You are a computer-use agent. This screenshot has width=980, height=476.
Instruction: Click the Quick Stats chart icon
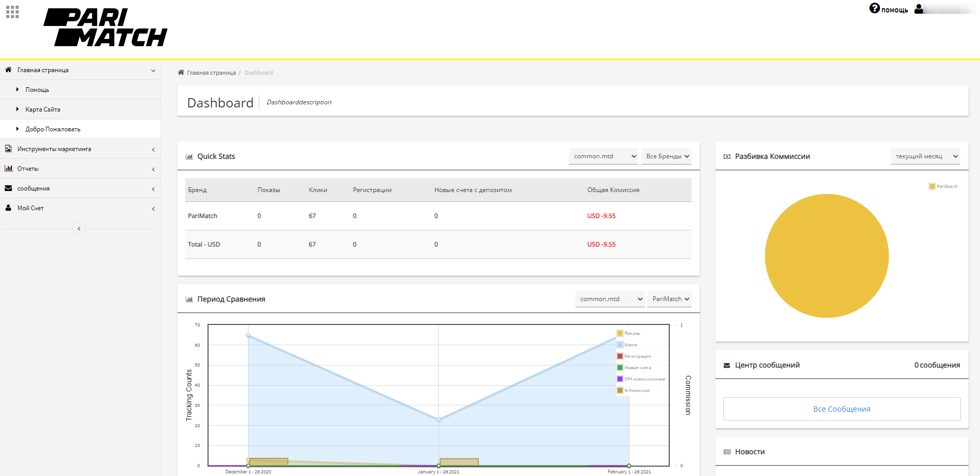tap(189, 156)
